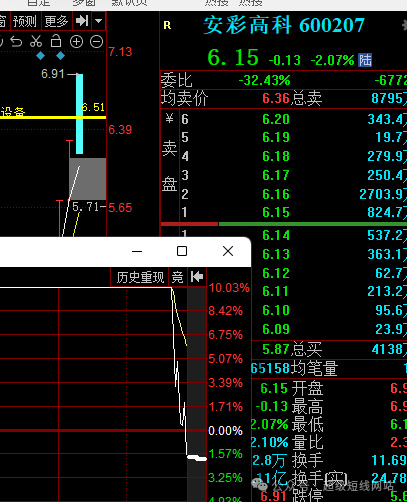Select sell level 5 price 6.19

[x=276, y=137]
